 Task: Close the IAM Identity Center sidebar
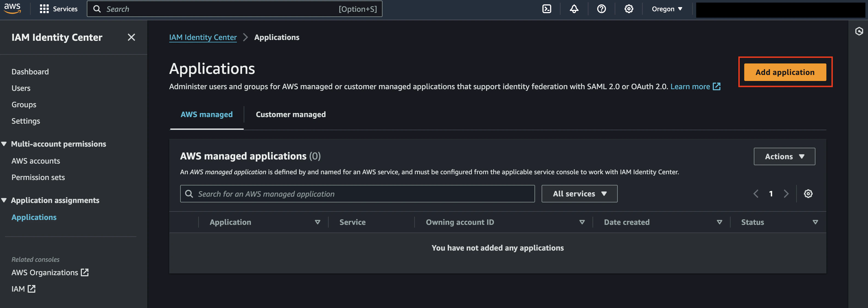click(x=131, y=37)
